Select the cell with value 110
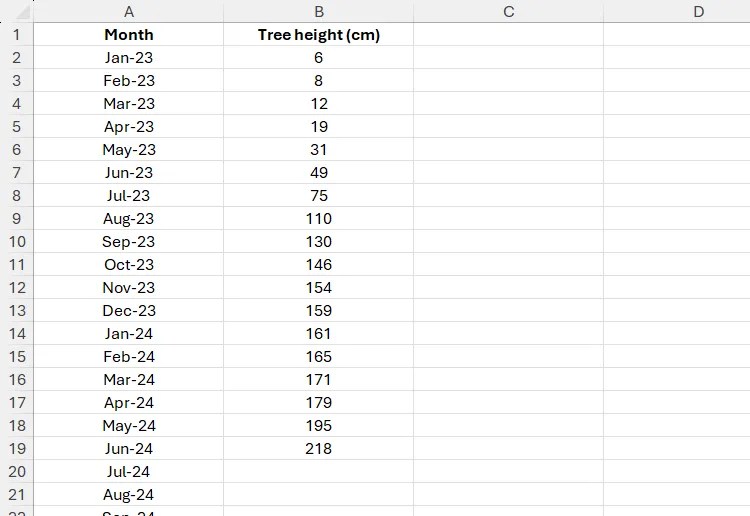Image resolution: width=750 pixels, height=516 pixels. tap(319, 219)
